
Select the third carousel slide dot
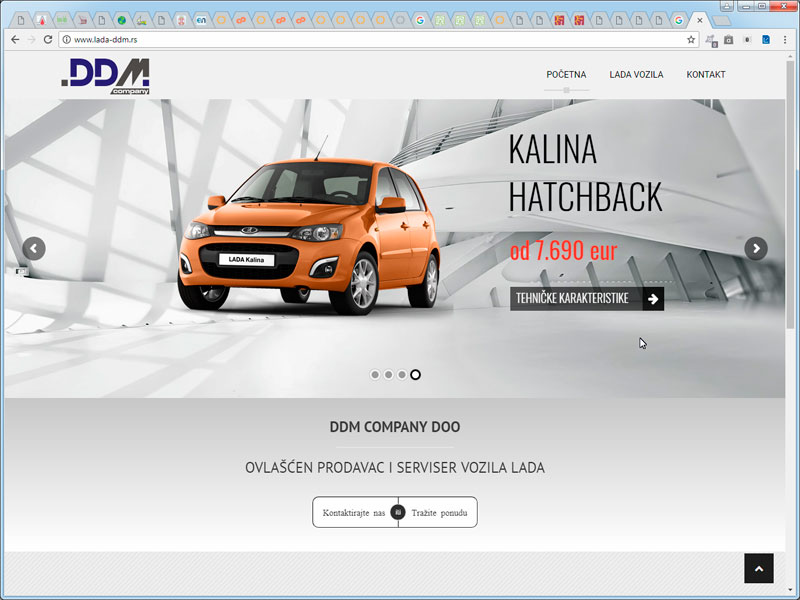point(401,375)
